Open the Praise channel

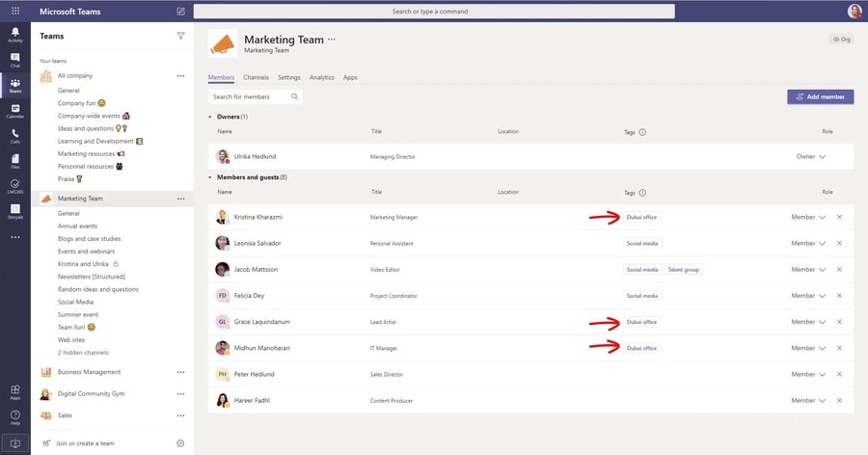(70, 178)
